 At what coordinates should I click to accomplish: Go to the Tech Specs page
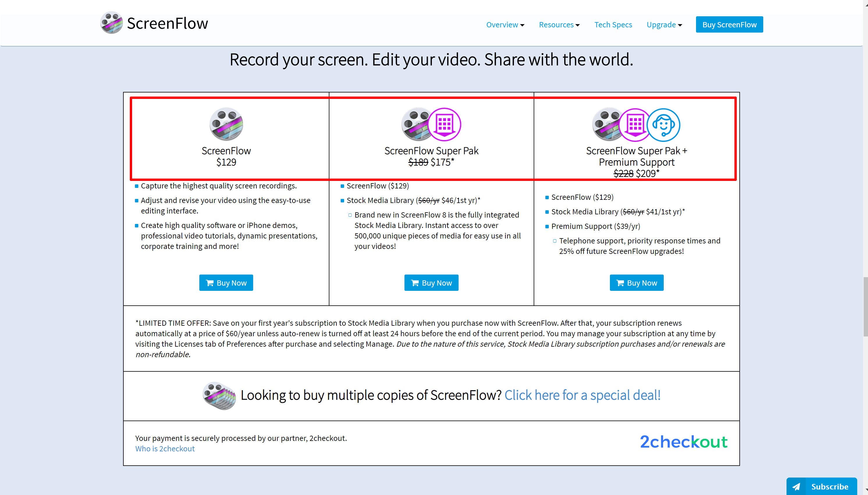(613, 24)
